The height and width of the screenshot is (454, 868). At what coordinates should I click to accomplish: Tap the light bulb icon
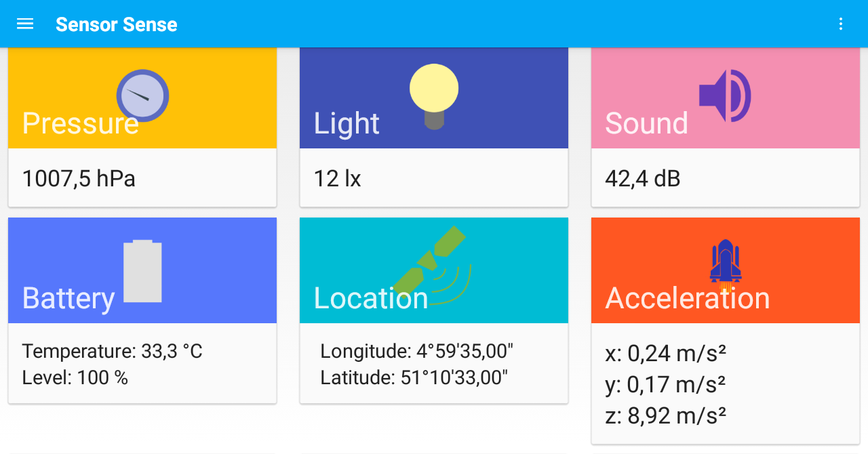click(x=433, y=88)
